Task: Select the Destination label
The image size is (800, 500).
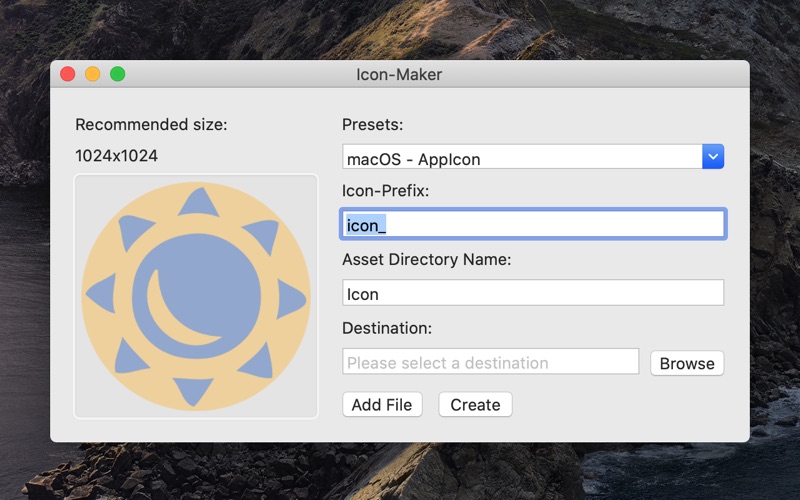Action: click(x=387, y=328)
